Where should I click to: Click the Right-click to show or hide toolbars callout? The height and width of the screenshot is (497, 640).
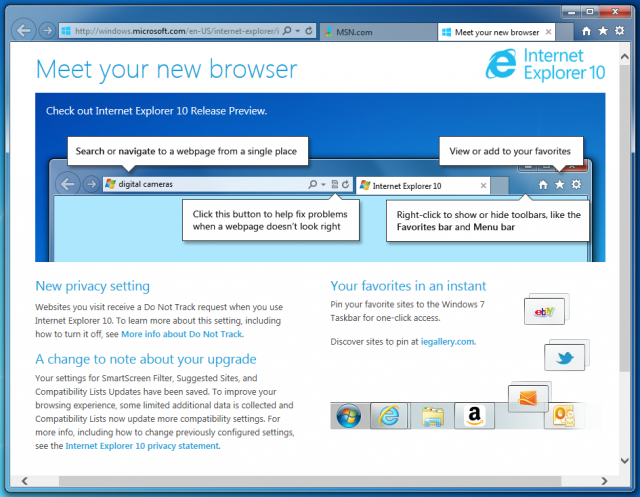[488, 221]
